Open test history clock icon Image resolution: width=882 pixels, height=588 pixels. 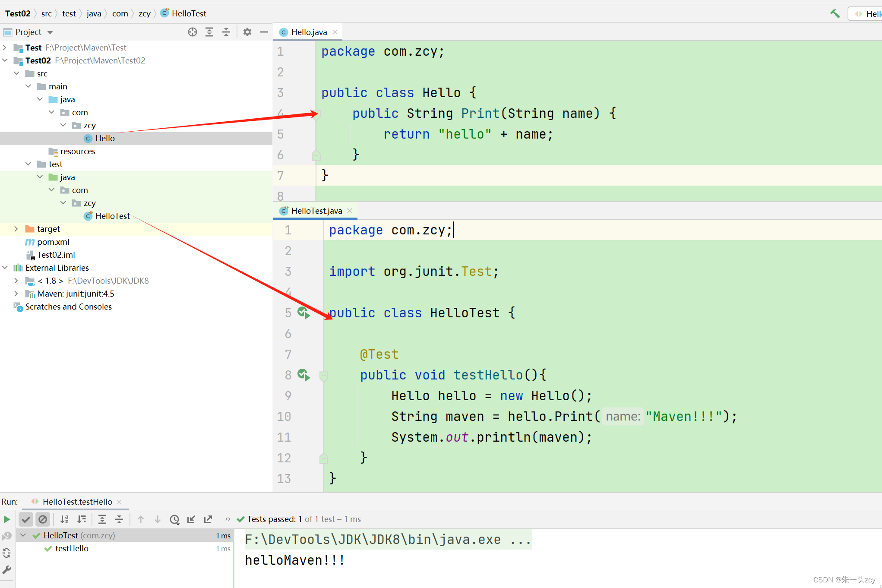(174, 519)
